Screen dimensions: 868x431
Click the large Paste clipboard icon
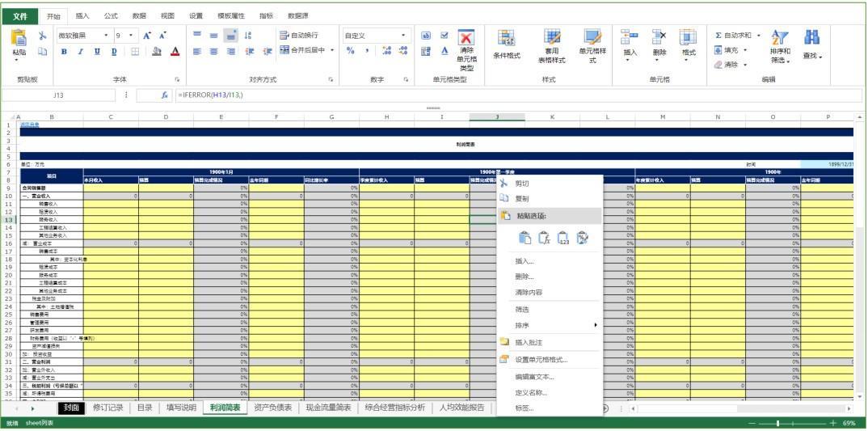19,37
